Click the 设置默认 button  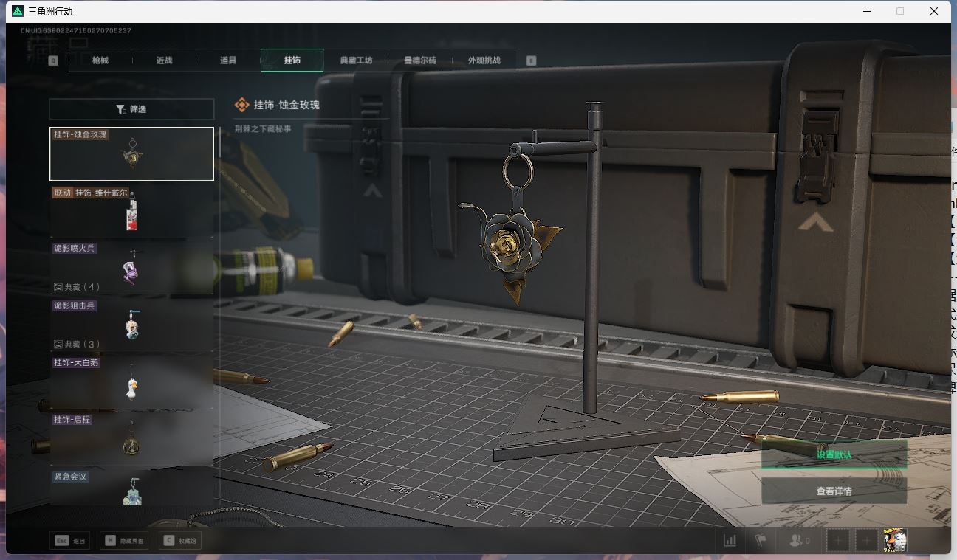pos(835,454)
